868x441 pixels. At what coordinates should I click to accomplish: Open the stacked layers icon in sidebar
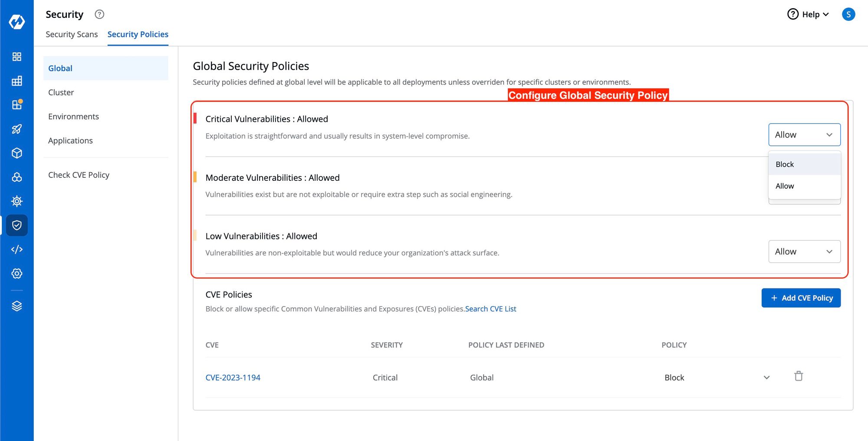tap(17, 306)
